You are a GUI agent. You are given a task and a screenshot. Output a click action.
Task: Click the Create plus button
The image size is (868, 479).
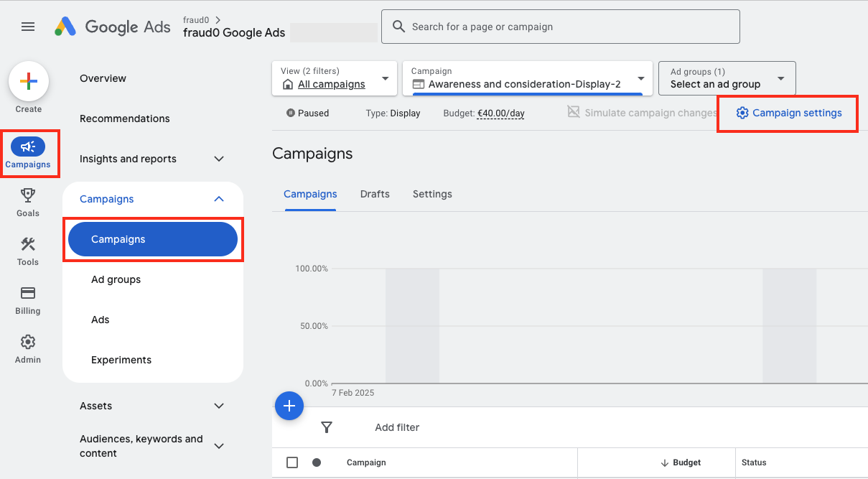tap(29, 82)
